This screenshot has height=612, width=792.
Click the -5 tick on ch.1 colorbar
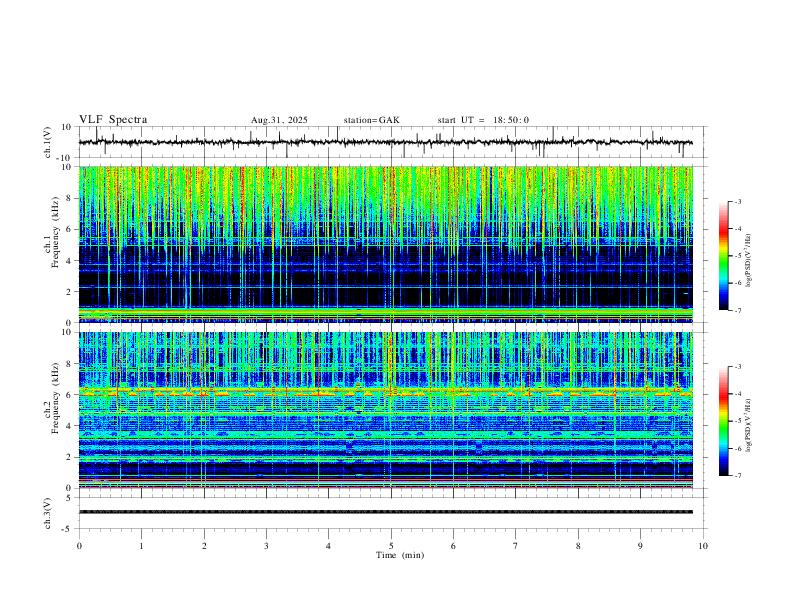coord(738,256)
